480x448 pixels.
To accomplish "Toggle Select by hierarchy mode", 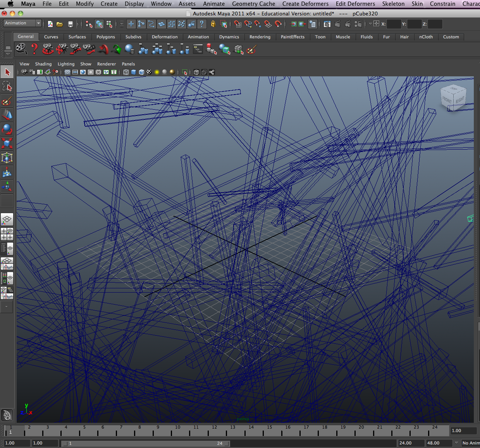I will (89, 24).
